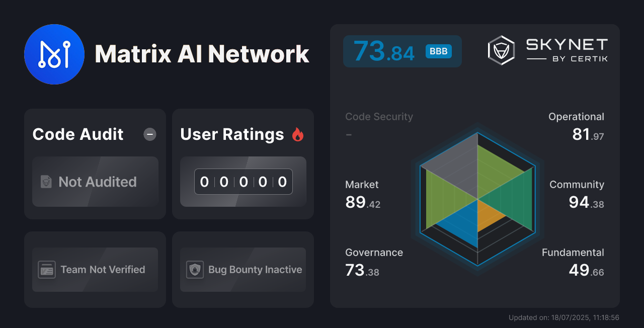Viewport: 644px width, 328px height.
Task: Click the ID card icon for Team Not Verified
Action: pyautogui.click(x=47, y=270)
